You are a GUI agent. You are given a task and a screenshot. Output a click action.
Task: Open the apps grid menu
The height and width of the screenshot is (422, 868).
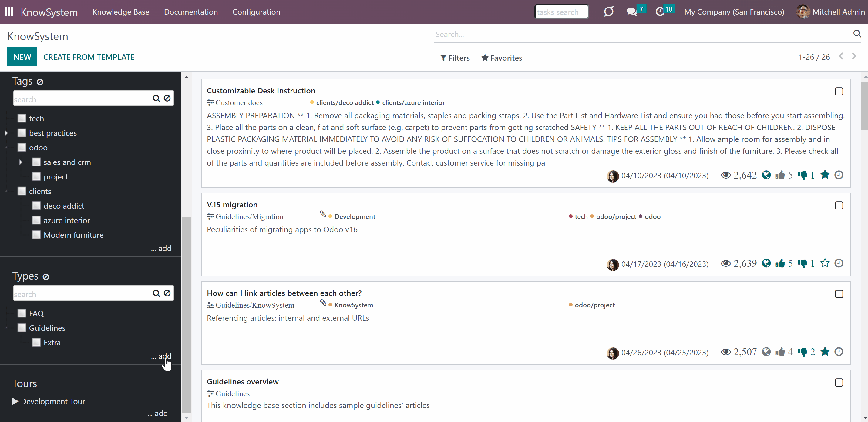pos(9,12)
